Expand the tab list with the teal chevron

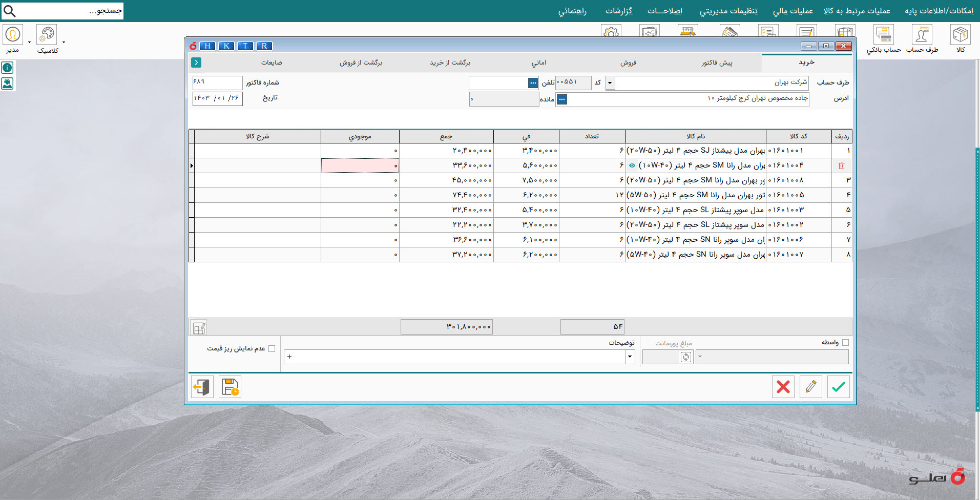pos(196,62)
